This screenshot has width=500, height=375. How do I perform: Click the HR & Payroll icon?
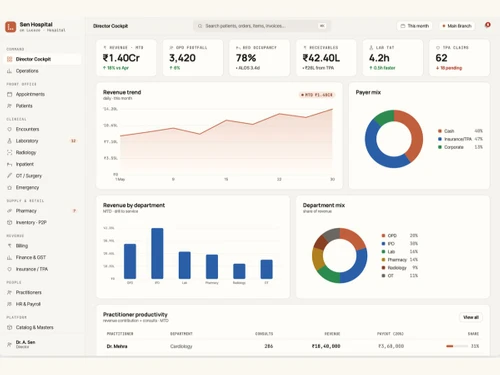click(x=10, y=304)
